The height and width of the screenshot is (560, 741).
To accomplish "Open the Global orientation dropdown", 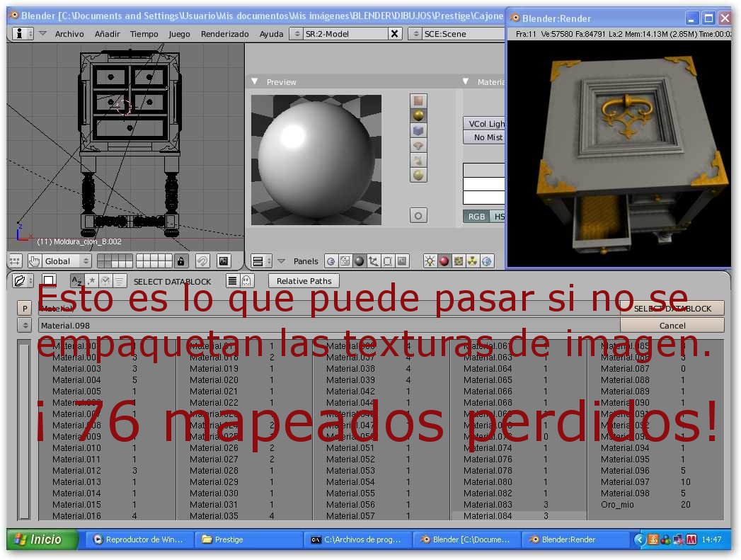I will pyautogui.click(x=67, y=261).
